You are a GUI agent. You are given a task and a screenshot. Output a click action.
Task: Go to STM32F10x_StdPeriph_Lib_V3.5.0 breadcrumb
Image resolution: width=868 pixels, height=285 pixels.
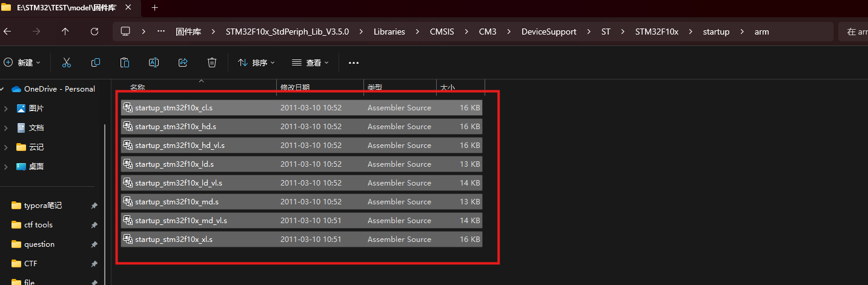click(287, 32)
